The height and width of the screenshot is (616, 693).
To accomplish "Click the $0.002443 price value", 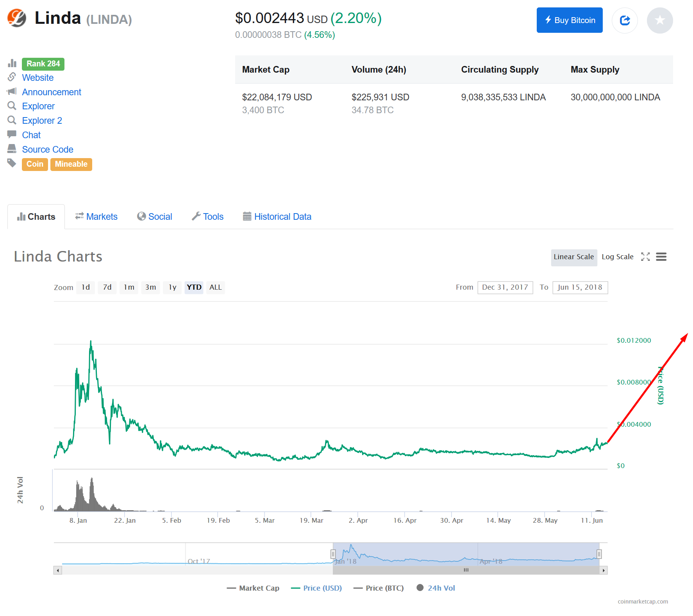I will (270, 18).
